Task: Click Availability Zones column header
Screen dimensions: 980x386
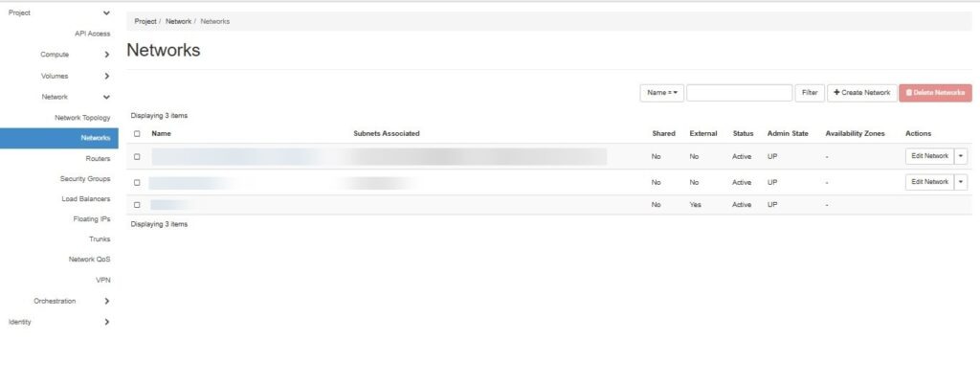Action: click(855, 134)
